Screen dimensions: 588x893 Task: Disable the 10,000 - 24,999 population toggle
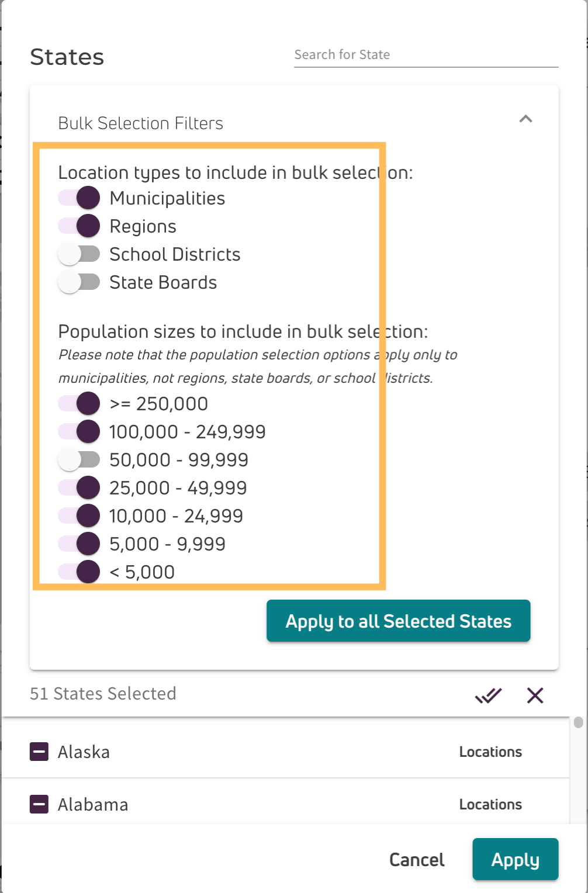pyautogui.click(x=79, y=516)
